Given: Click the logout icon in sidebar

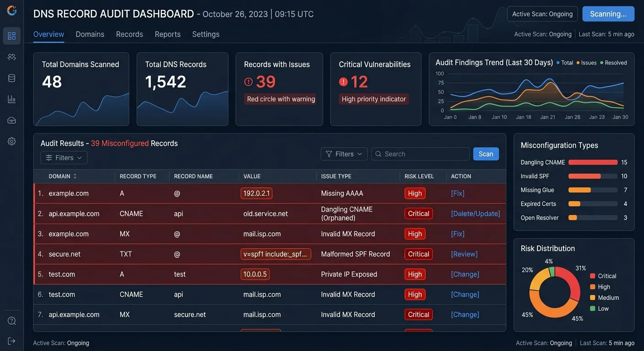Looking at the screenshot, I should click(12, 341).
